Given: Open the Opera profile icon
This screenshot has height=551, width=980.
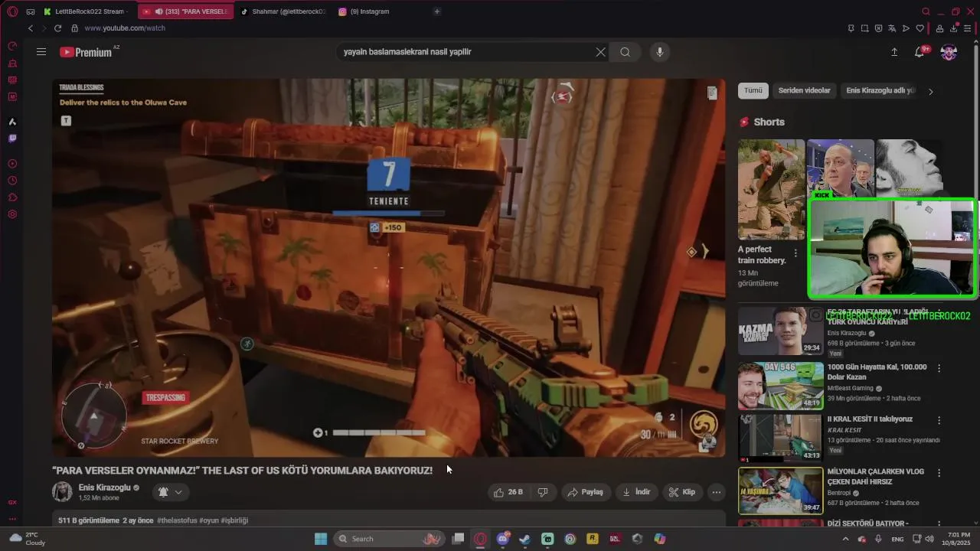Looking at the screenshot, I should 939,28.
